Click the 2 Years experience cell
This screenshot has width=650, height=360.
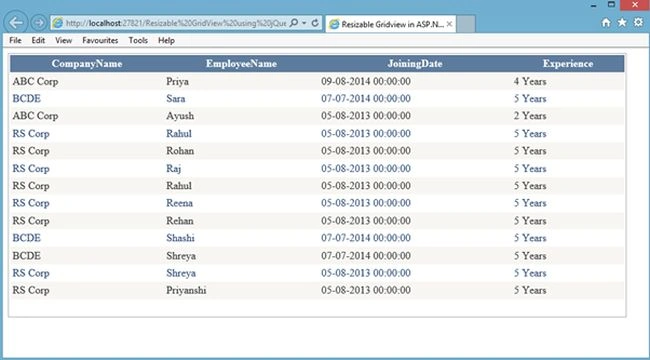coord(530,116)
